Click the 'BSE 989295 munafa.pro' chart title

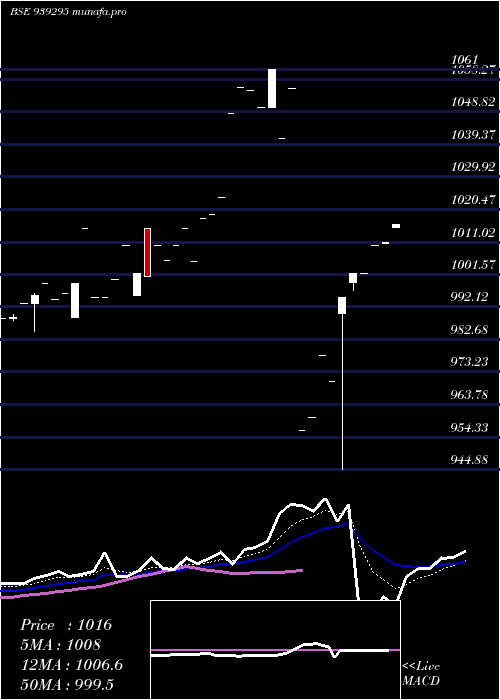[x=68, y=12]
